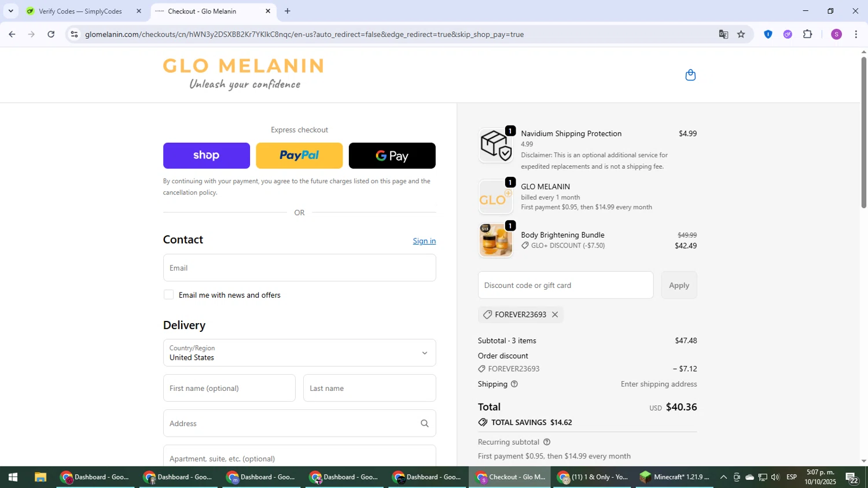Open the first Dashboard - Goo... taskbar window
Screen dimensions: 868x488
(95, 478)
